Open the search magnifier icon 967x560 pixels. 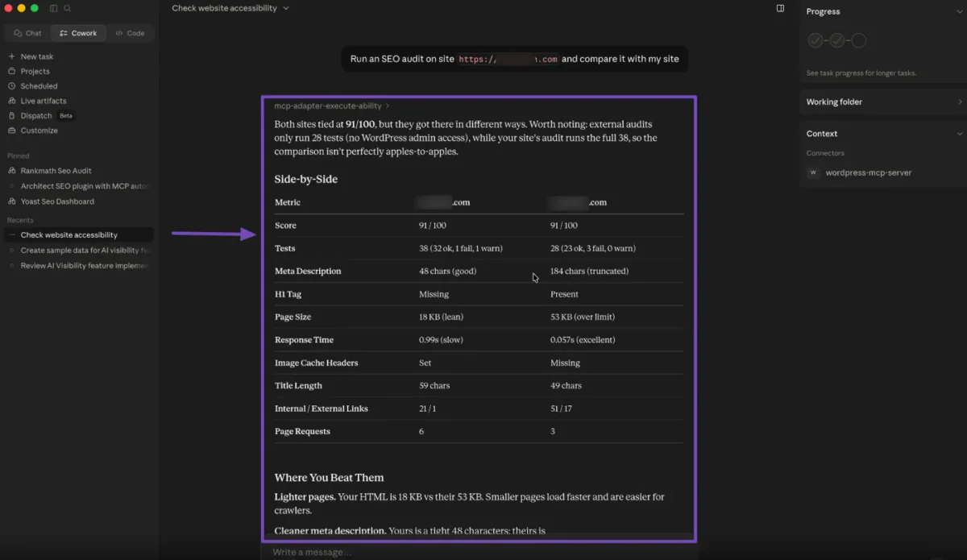68,8
